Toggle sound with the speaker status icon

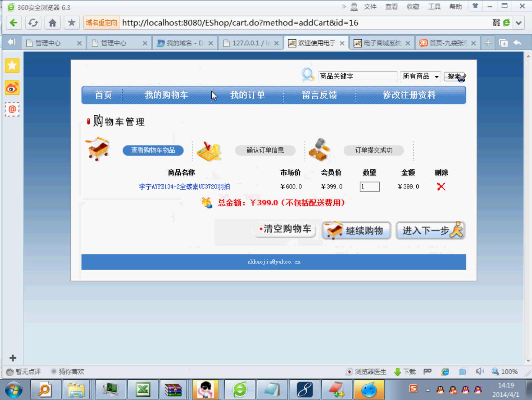point(480,371)
